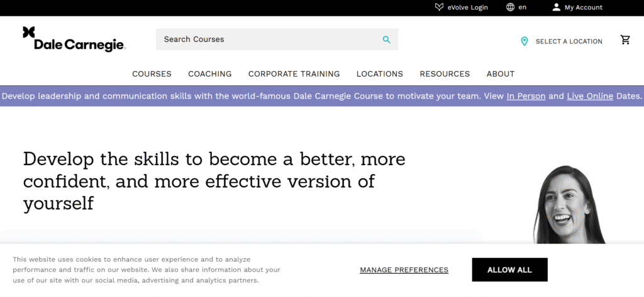The height and width of the screenshot is (297, 644).
Task: Open the COACHING menu
Action: pyautogui.click(x=210, y=74)
